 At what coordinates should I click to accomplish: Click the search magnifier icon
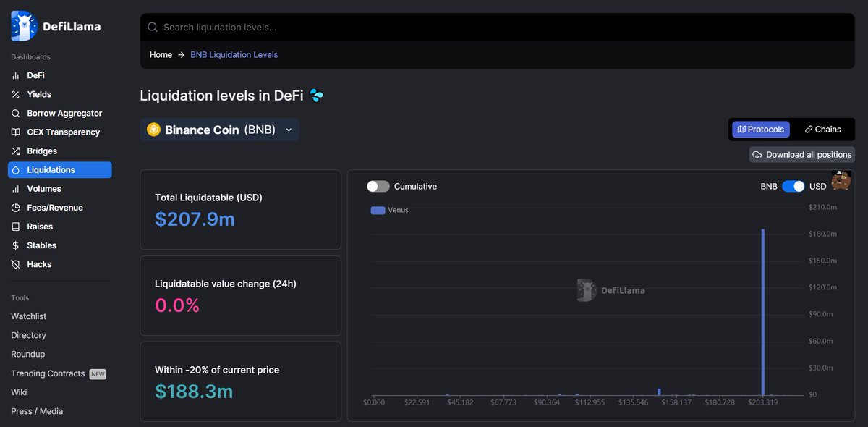(x=153, y=28)
